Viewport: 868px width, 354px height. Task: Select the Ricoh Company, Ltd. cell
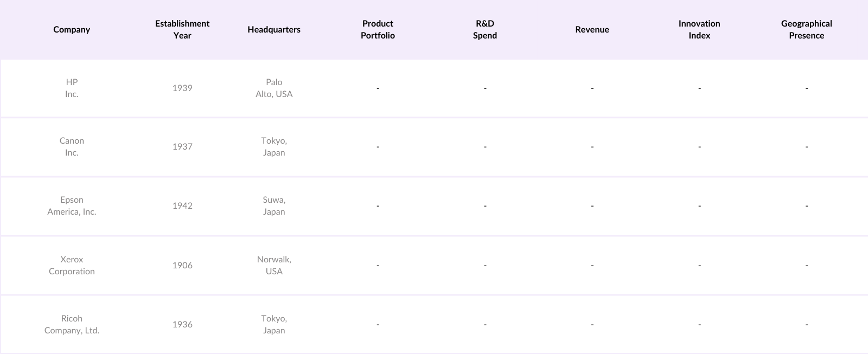(x=72, y=325)
